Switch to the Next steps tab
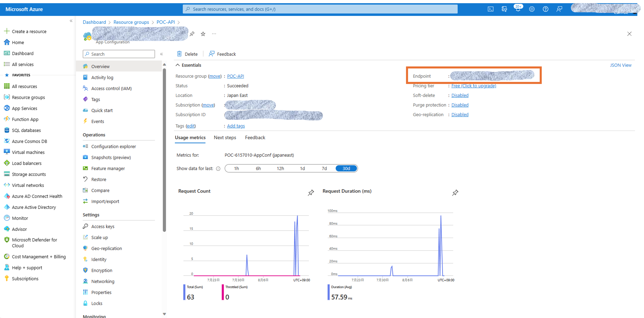The height and width of the screenshot is (318, 644). [225, 138]
